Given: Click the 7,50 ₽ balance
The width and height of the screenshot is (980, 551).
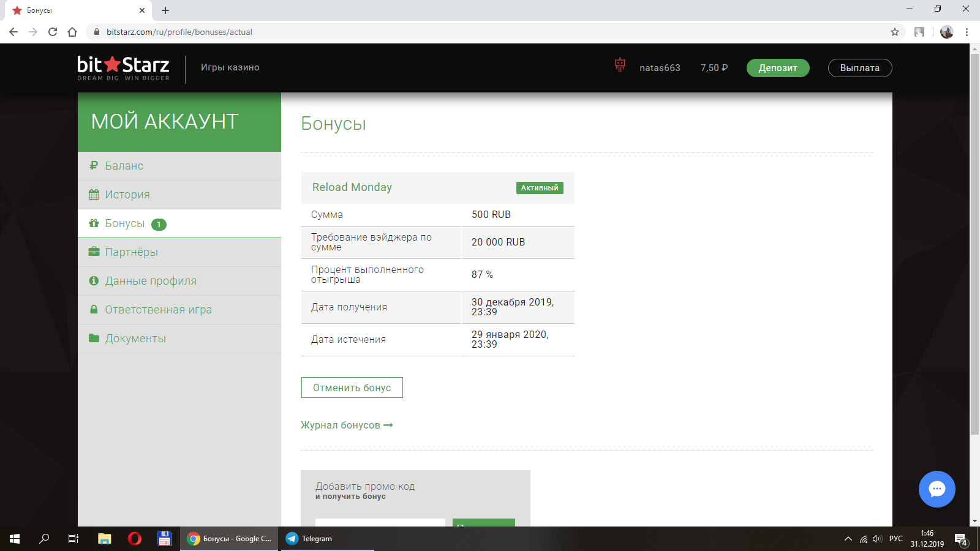Looking at the screenshot, I should (714, 68).
